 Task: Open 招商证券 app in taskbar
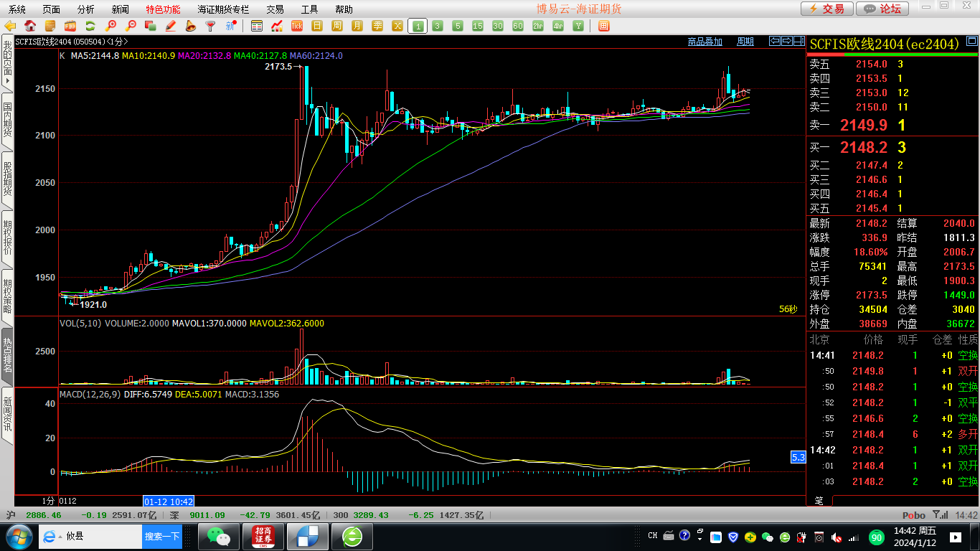[264, 536]
